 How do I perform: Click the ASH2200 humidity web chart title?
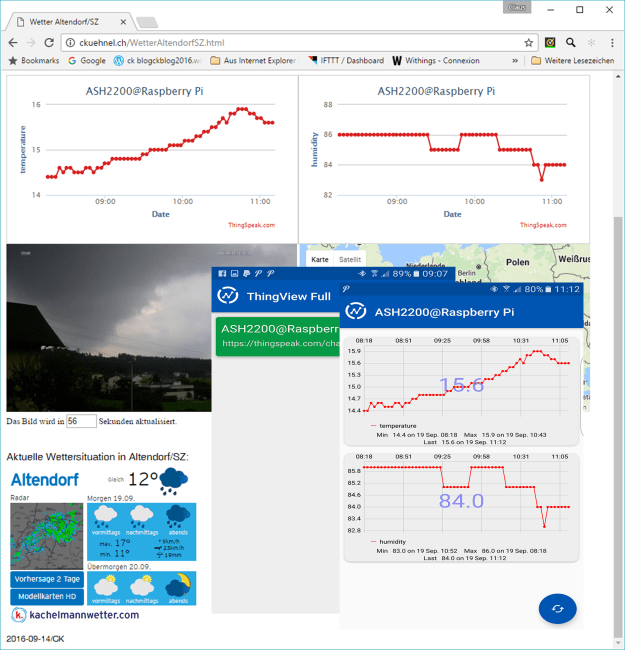pos(436,91)
